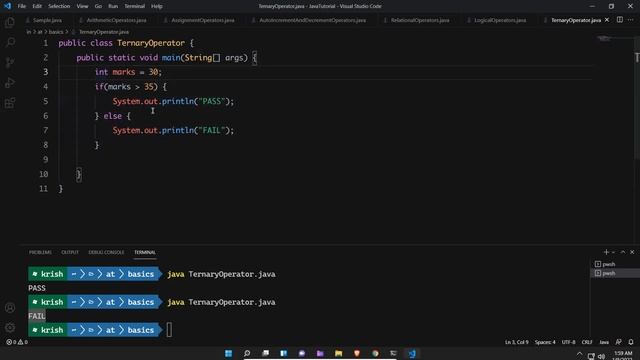Maximize the terminal panel with the chevron
Screen dimensions: 640x360
(623, 252)
